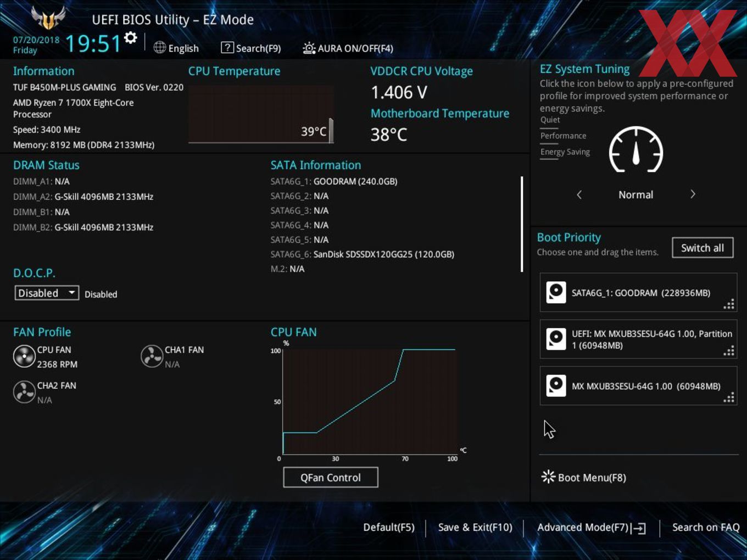The height and width of the screenshot is (560, 747).
Task: Select UEFI: MX MXUB3SESU-64G Partition 1 boot item
Action: [x=638, y=339]
